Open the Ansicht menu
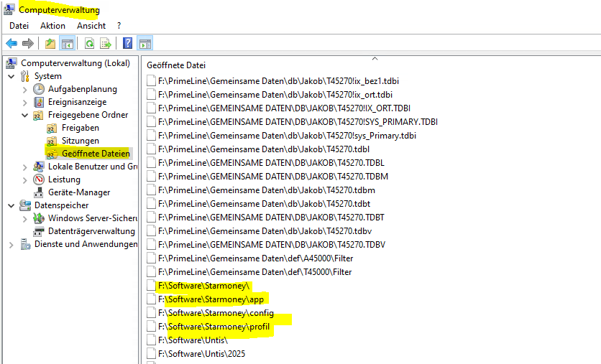Viewport: 601px width, 364px height. pos(91,26)
